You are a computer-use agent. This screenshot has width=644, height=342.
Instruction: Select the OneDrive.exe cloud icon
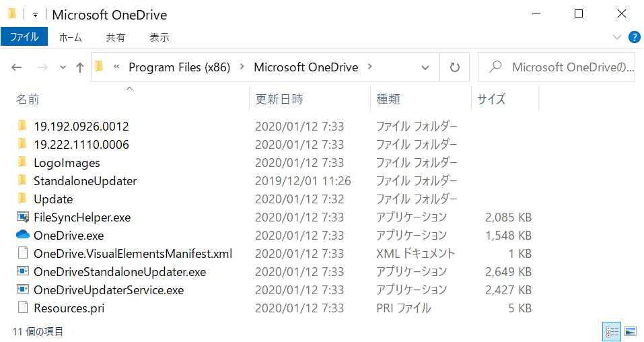click(x=23, y=235)
